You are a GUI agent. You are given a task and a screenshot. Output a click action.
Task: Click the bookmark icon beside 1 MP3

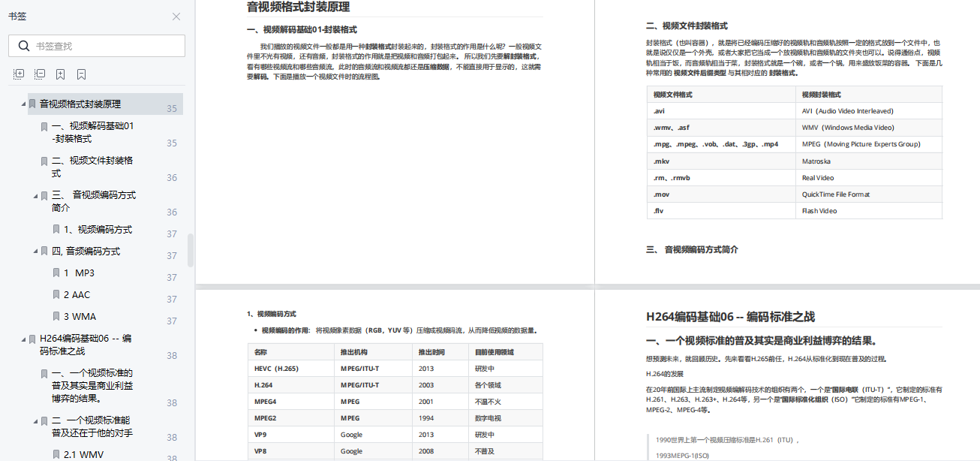56,273
